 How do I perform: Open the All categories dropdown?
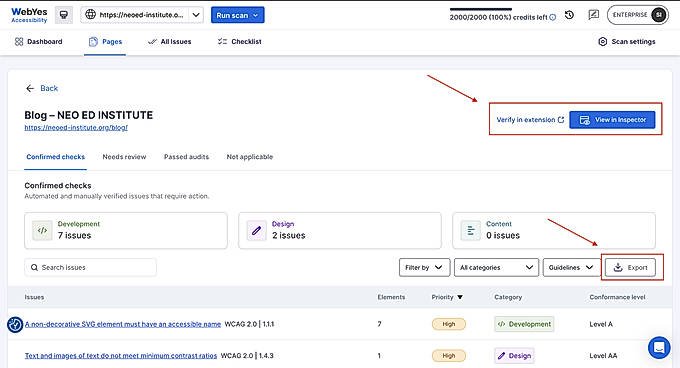[497, 267]
